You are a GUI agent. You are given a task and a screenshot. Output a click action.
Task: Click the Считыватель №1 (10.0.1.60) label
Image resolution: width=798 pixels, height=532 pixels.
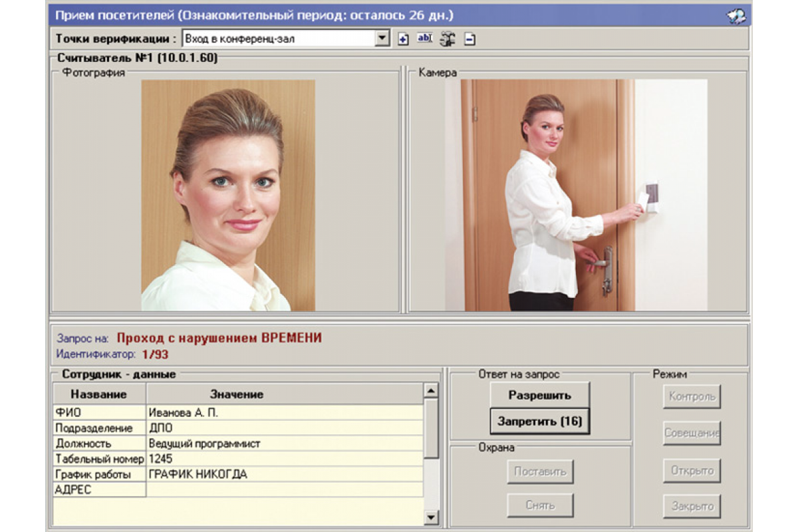pyautogui.click(x=137, y=58)
